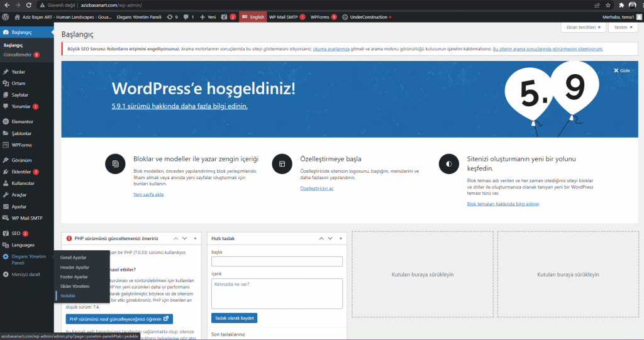Open Yoast SEO icon in admin bar
644x340 pixels.
coord(224,17)
